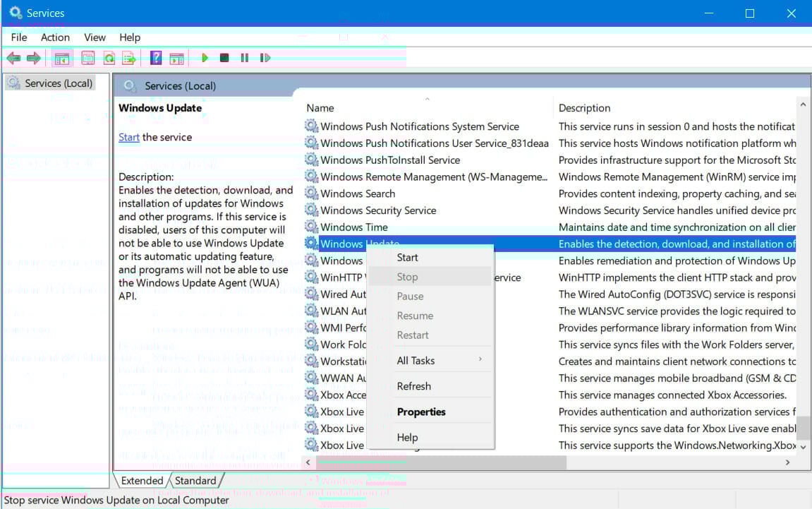Open Properties from the toolbar sheet icon

[x=88, y=58]
